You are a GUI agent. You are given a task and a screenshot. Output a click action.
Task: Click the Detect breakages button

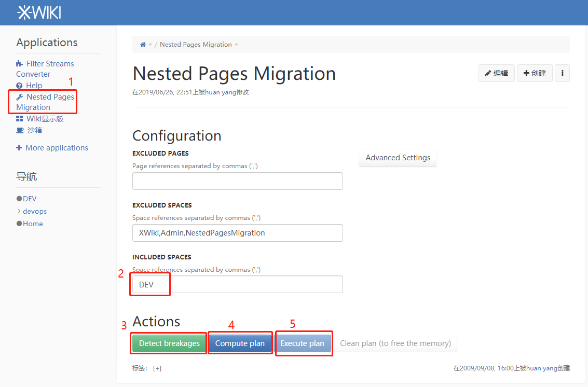169,343
